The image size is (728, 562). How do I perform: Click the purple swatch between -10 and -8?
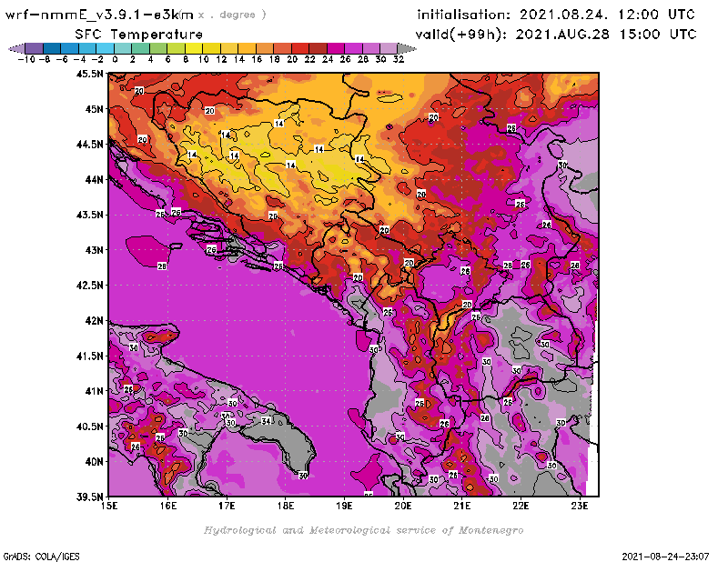pyautogui.click(x=35, y=48)
